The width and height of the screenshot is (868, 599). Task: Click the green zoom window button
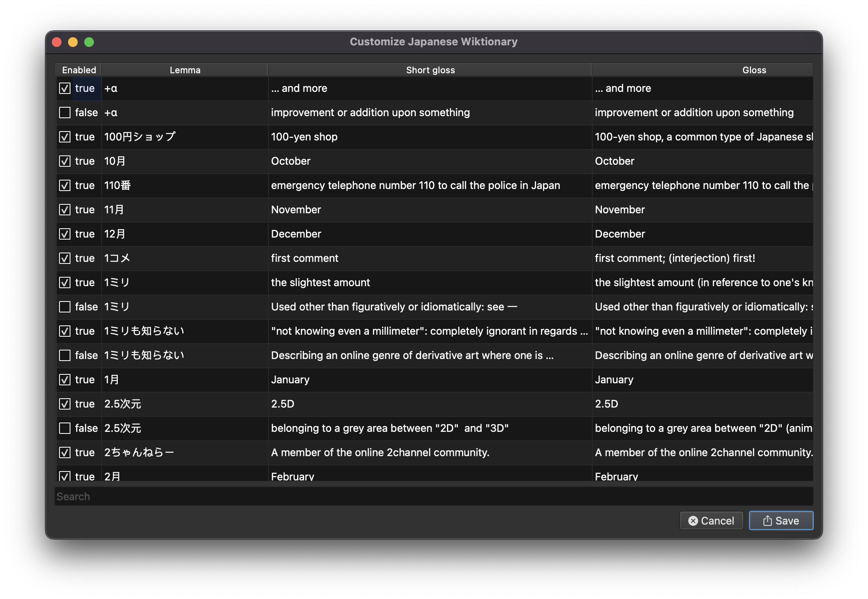click(89, 42)
